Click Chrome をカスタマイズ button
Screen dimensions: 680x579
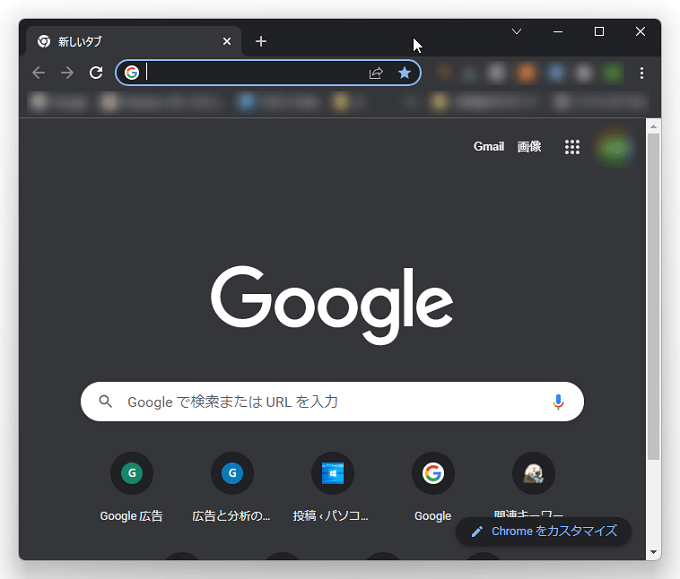click(543, 531)
